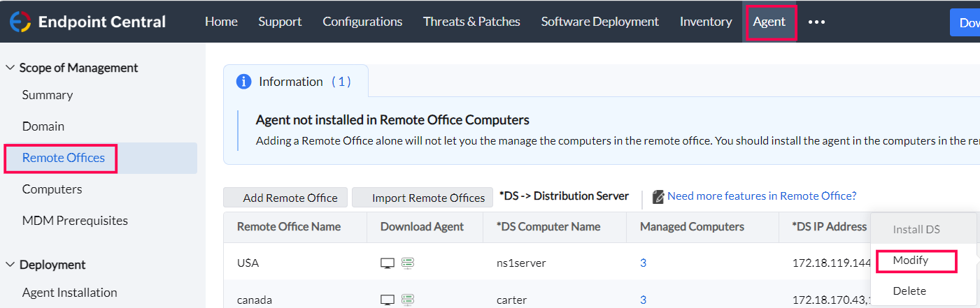980x308 pixels.
Task: Collapse the Deployment section
Action: (x=10, y=265)
